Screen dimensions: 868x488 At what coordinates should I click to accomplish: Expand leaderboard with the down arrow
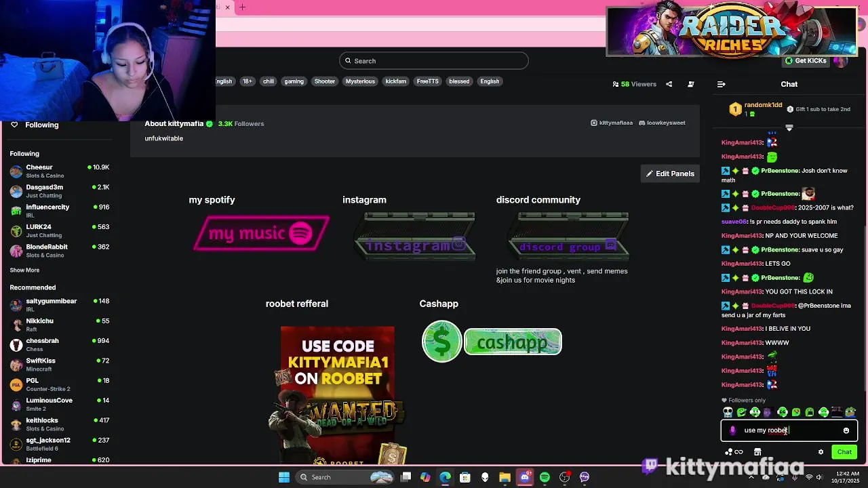(789, 127)
